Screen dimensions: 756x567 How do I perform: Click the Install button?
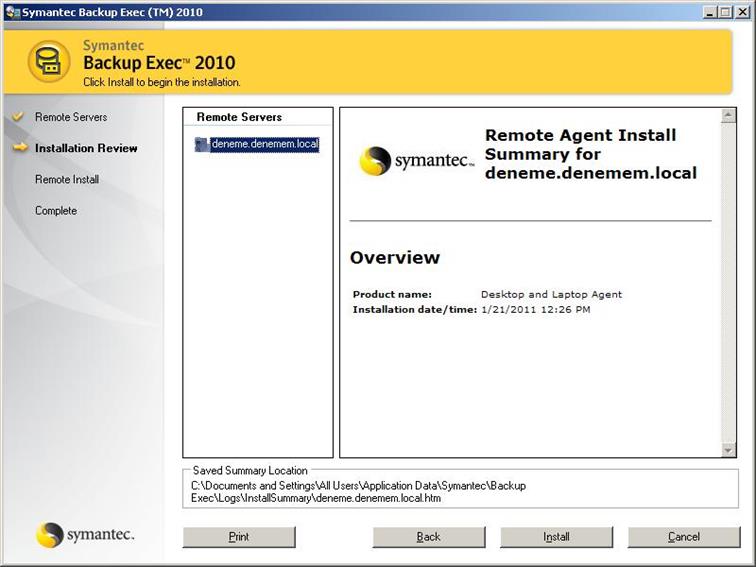556,537
